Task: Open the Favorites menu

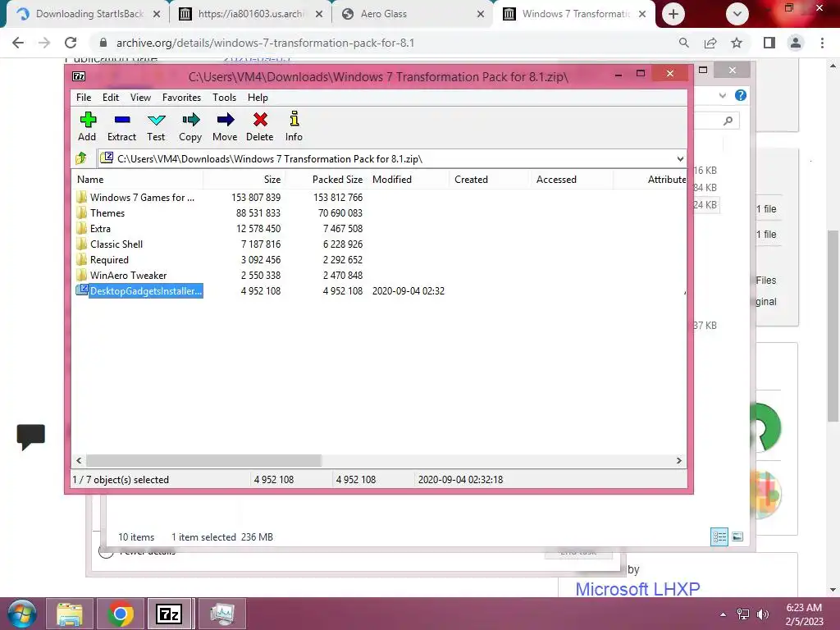Action: click(181, 98)
